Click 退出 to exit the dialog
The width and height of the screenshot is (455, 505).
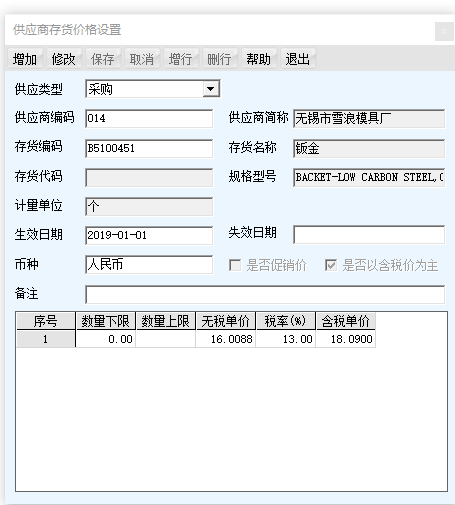coord(297,59)
